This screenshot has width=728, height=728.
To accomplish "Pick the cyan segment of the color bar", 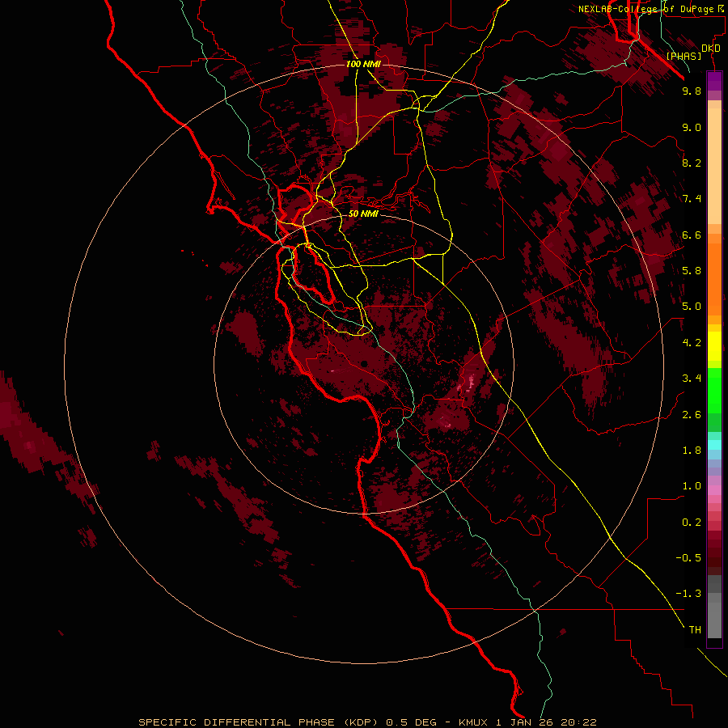I will (714, 445).
